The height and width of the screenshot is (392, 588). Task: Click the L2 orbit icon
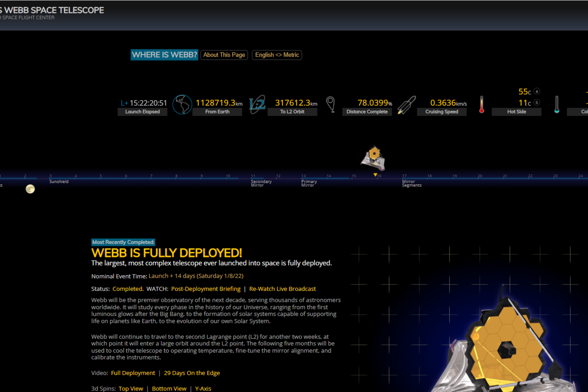pyautogui.click(x=257, y=105)
